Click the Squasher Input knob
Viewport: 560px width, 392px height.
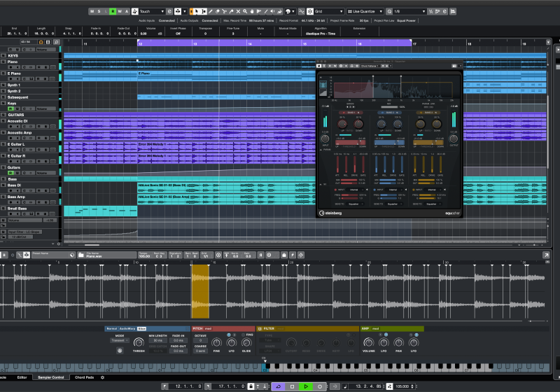click(324, 139)
